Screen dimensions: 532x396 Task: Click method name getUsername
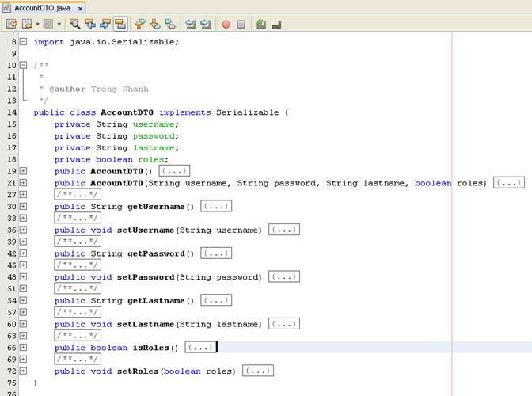(x=156, y=206)
